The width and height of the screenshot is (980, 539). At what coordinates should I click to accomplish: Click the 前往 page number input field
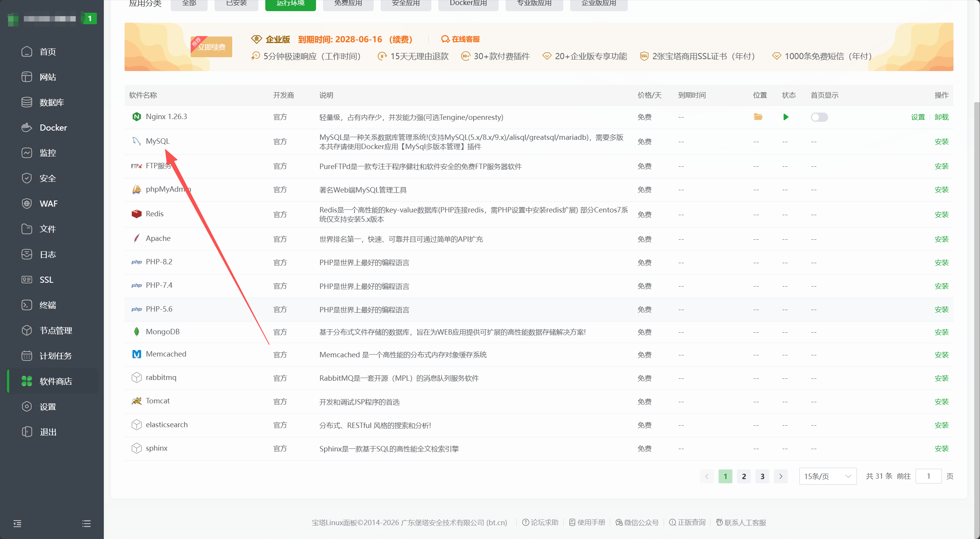point(928,476)
